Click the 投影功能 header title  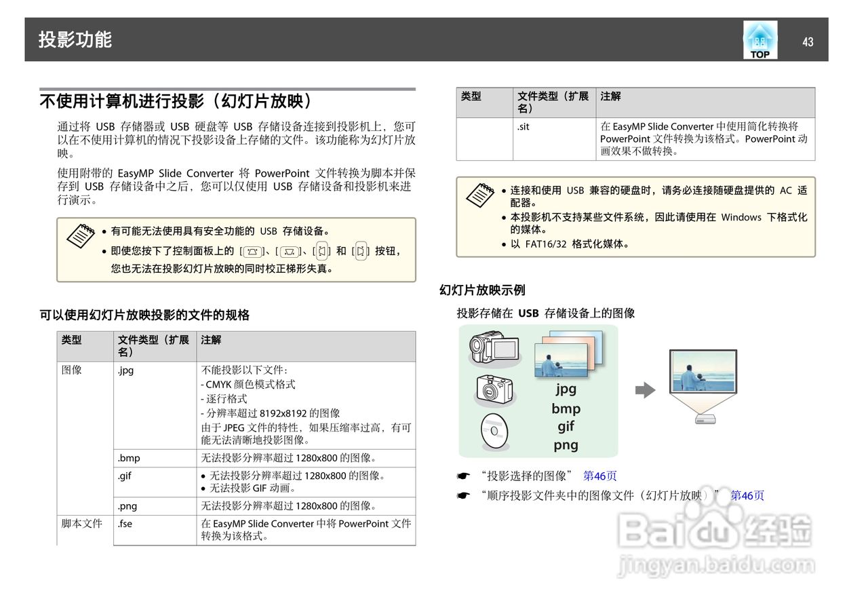75,39
